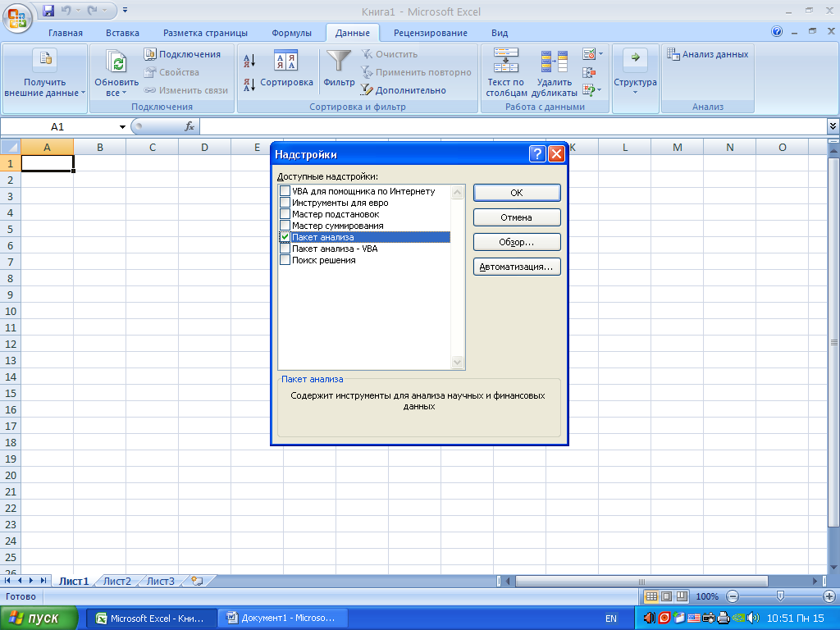Screen dimensions: 840x630
Task: Save workbook via quick access toolbar
Action: point(48,10)
